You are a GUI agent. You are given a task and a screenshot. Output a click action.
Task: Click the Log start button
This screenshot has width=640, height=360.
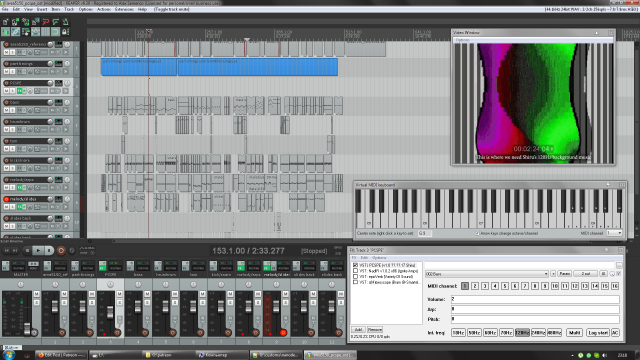click(x=598, y=333)
